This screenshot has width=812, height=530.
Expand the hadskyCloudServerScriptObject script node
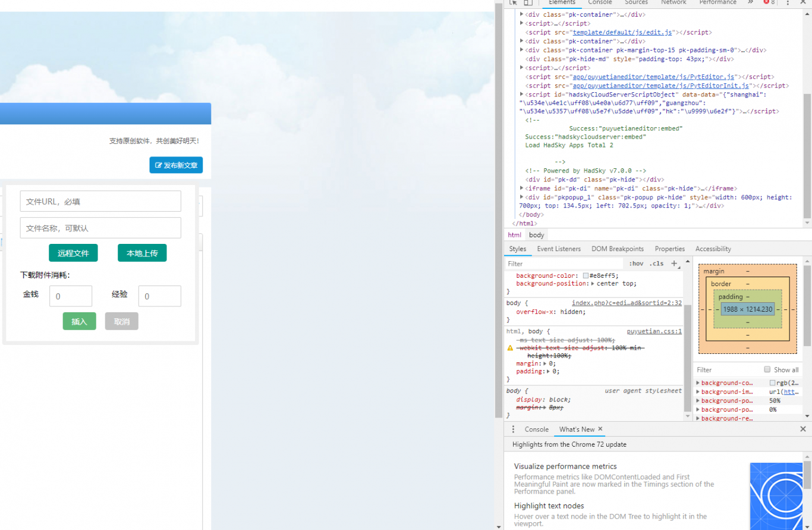point(522,95)
